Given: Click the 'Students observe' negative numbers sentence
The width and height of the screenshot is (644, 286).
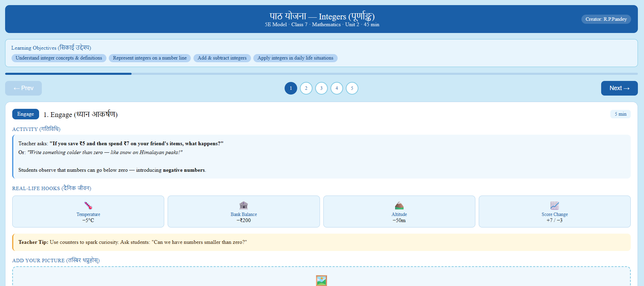Looking at the screenshot, I should coord(112,170).
